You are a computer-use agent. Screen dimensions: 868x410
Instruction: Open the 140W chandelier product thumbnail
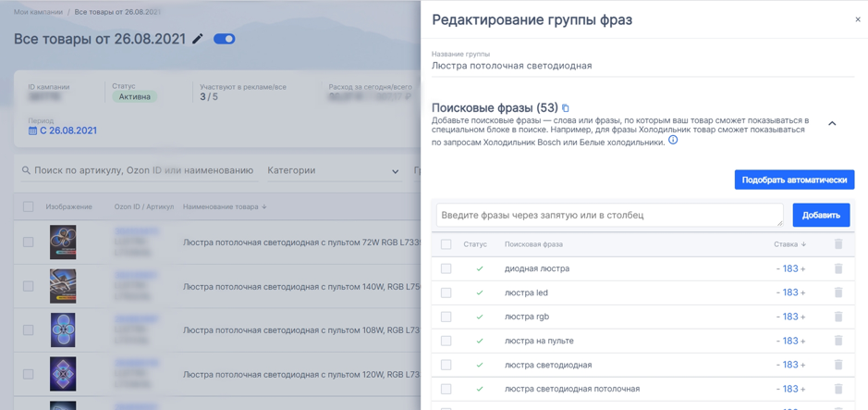point(63,286)
